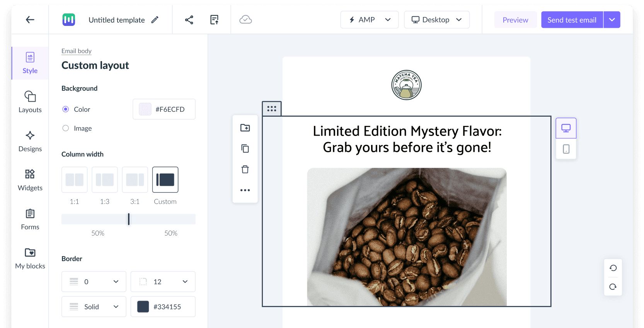Click the share icon in top toolbar

(x=189, y=20)
